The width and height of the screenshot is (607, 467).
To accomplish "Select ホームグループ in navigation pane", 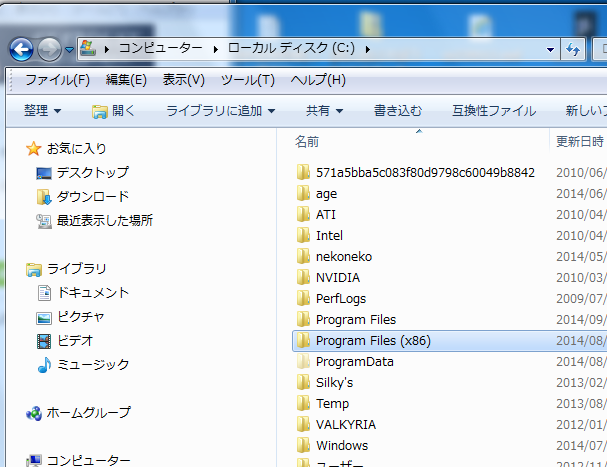I will pyautogui.click(x=89, y=412).
